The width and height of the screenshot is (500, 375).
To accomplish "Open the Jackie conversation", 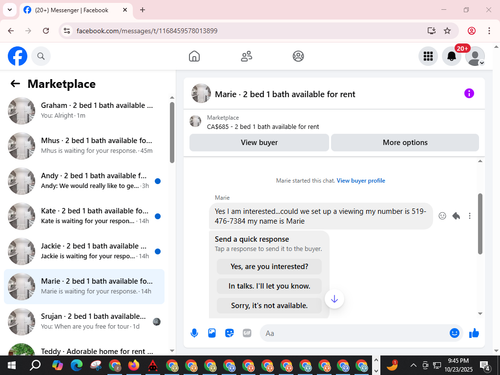I will coord(84,251).
